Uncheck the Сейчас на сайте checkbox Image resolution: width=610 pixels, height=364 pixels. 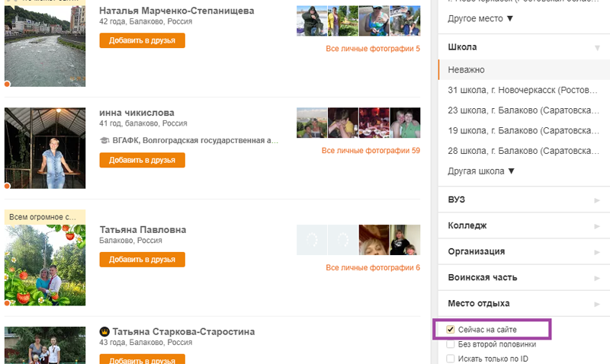(x=451, y=330)
